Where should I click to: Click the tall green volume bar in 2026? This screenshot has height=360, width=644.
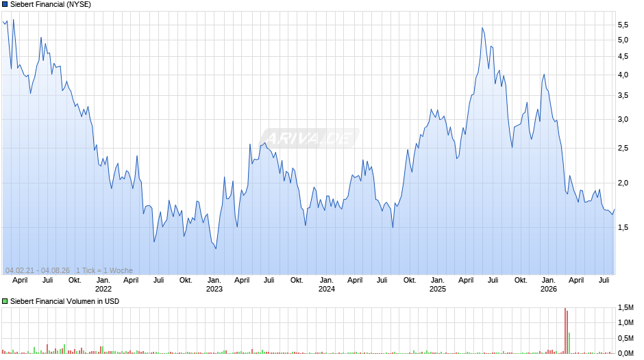[569, 343]
